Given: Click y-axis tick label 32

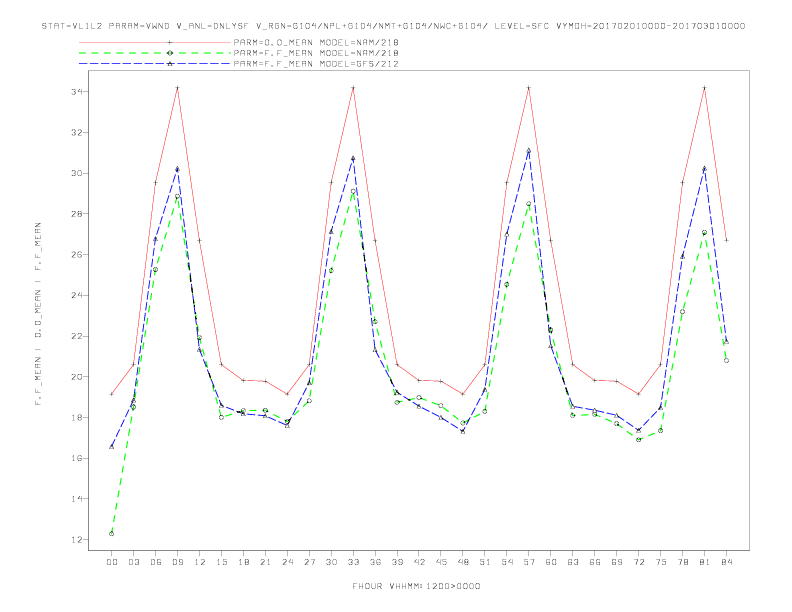Looking at the screenshot, I should [77, 133].
